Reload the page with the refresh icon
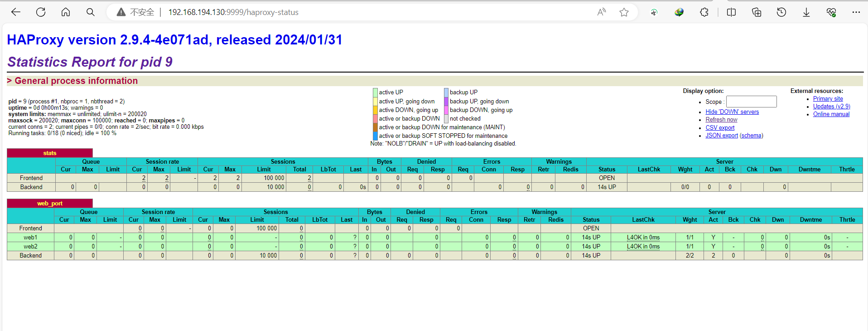This screenshot has width=868, height=331. [x=41, y=12]
